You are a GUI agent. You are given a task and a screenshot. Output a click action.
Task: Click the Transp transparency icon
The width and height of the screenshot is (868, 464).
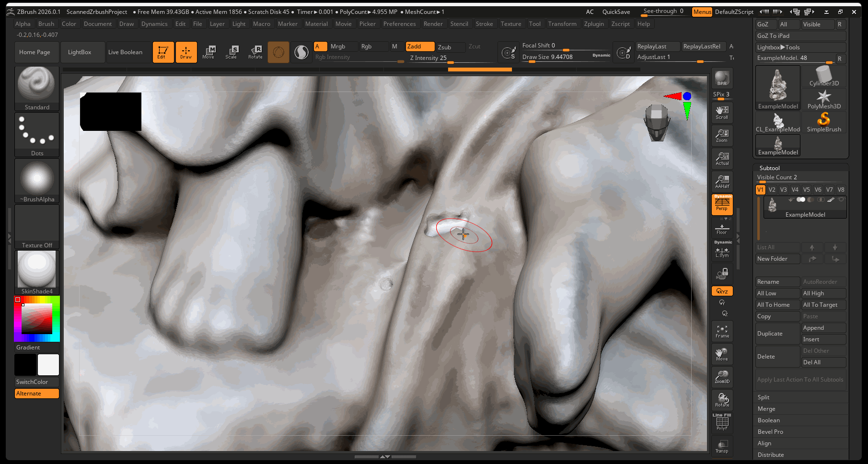(722, 446)
